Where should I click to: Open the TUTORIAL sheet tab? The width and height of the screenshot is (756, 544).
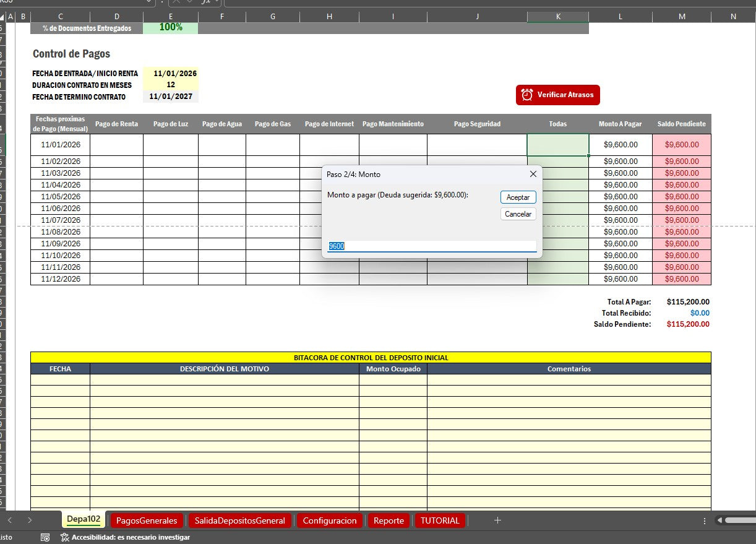pos(440,520)
